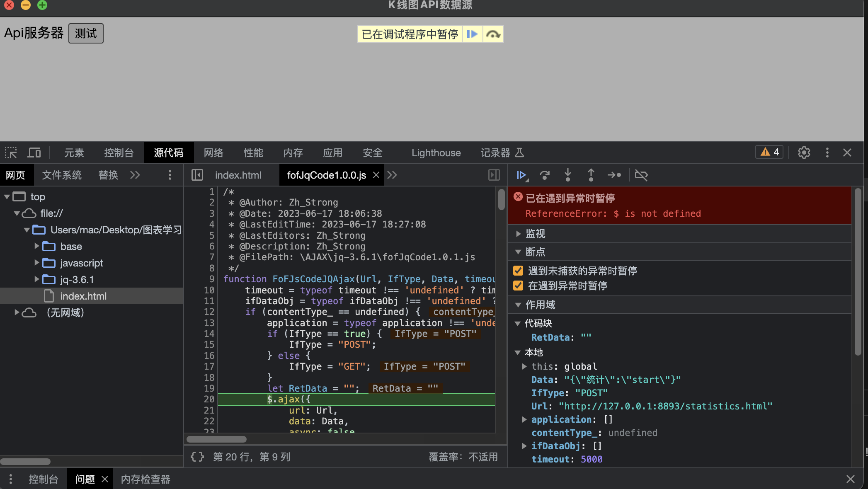Open the drawer three-dot menu
The width and height of the screenshot is (868, 489).
coord(11,479)
